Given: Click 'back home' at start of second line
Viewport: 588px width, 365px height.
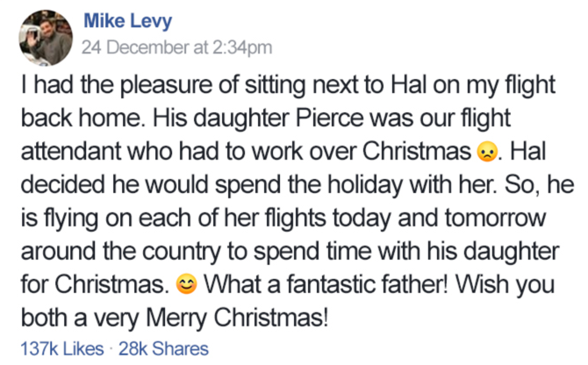Looking at the screenshot, I should click(80, 119).
